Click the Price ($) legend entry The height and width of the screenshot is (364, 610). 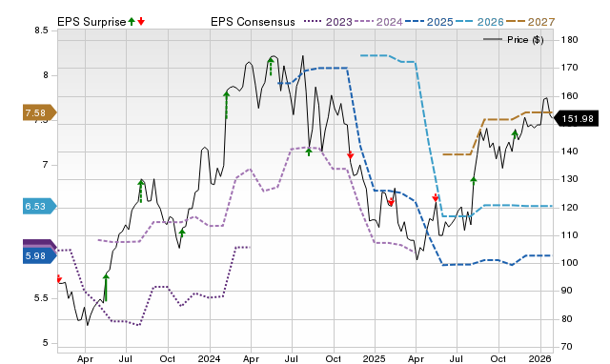[514, 40]
